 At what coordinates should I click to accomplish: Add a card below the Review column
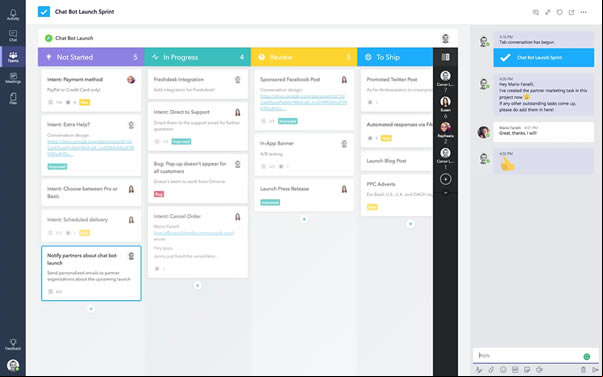(304, 219)
